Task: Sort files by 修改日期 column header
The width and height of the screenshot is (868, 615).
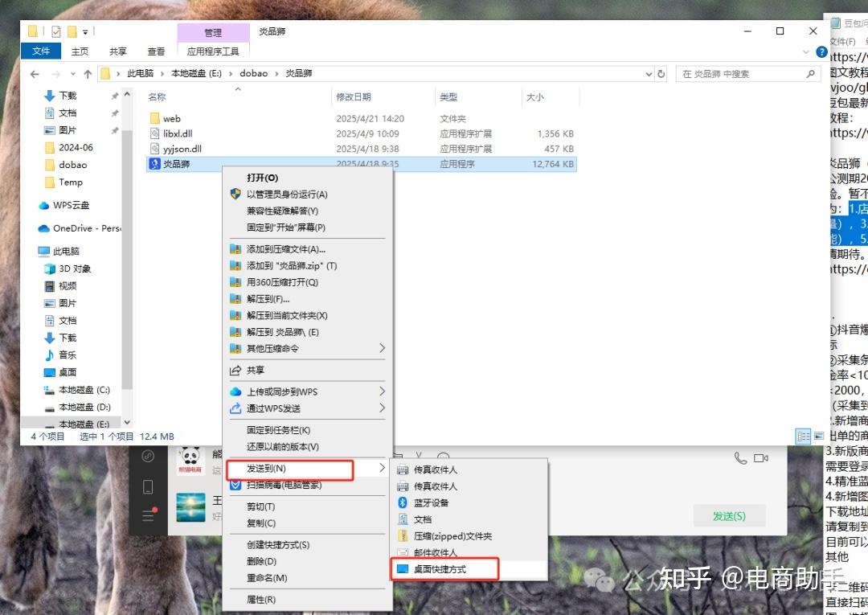Action: (354, 97)
